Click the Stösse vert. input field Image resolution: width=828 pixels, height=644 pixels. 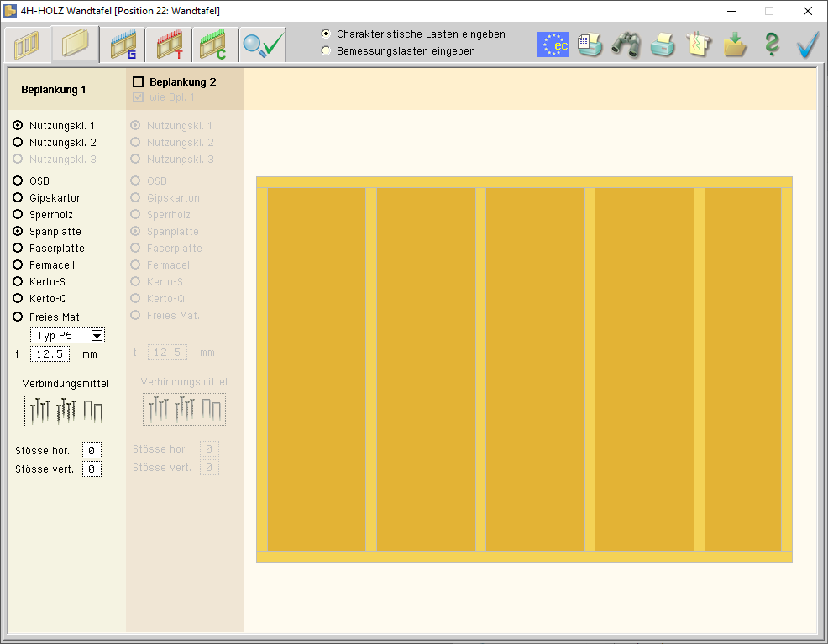pyautogui.click(x=92, y=469)
